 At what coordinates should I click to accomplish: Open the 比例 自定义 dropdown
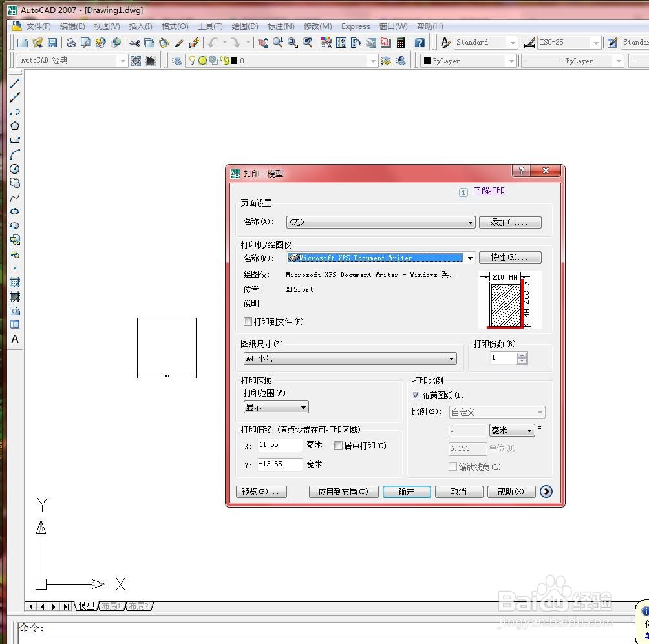click(497, 412)
